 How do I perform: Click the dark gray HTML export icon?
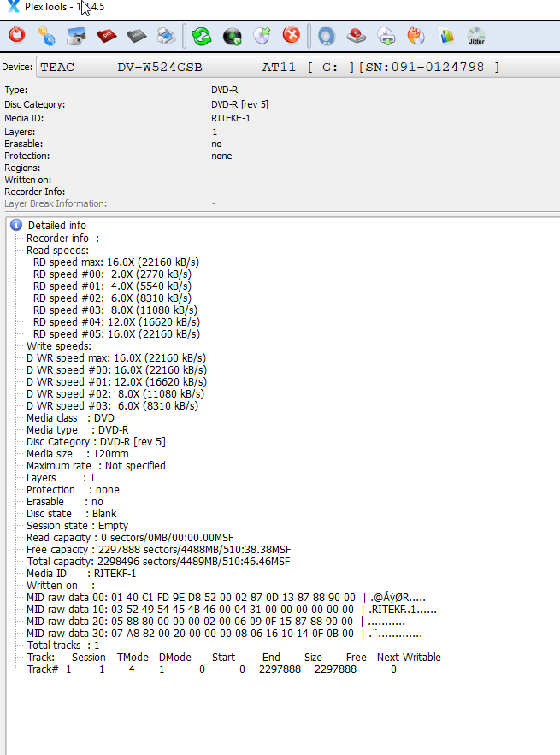click(136, 36)
